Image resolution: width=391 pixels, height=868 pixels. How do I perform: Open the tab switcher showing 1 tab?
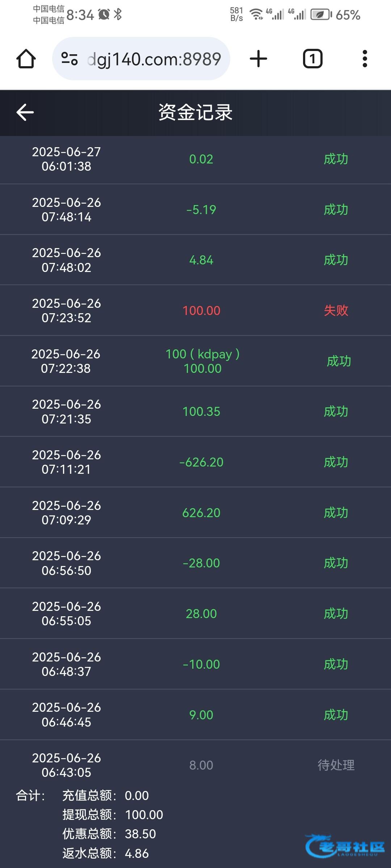tap(312, 59)
